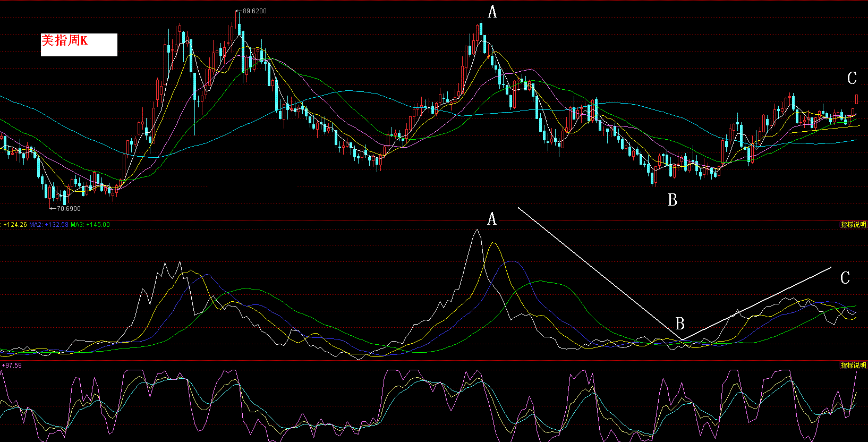Click annotation C in the candlestick chart
Screen dimensions: 868x442
click(852, 79)
